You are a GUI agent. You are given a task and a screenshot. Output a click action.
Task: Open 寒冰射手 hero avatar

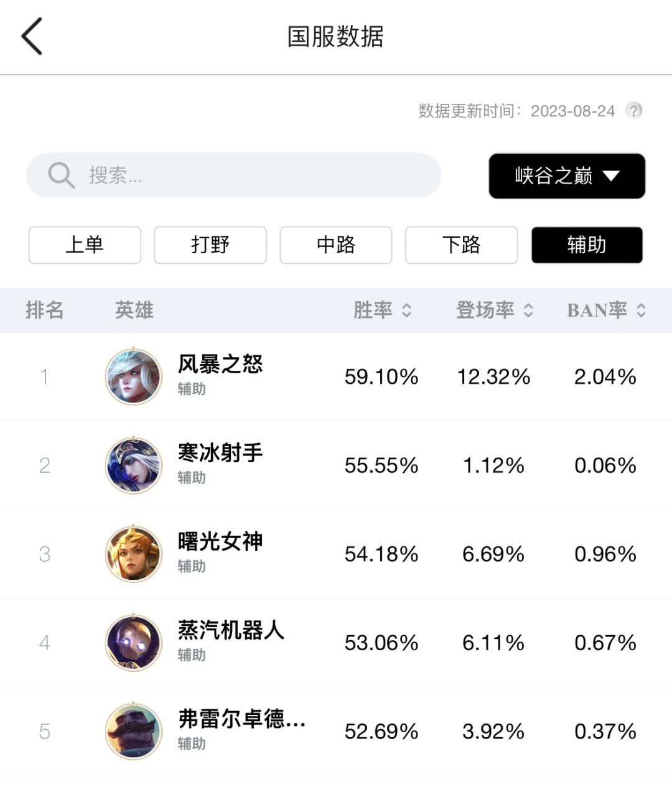click(133, 465)
